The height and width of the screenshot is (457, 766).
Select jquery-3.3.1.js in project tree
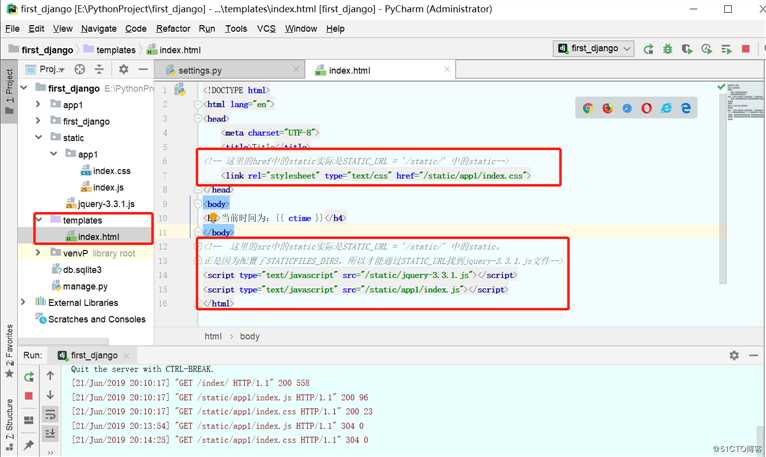coord(106,204)
